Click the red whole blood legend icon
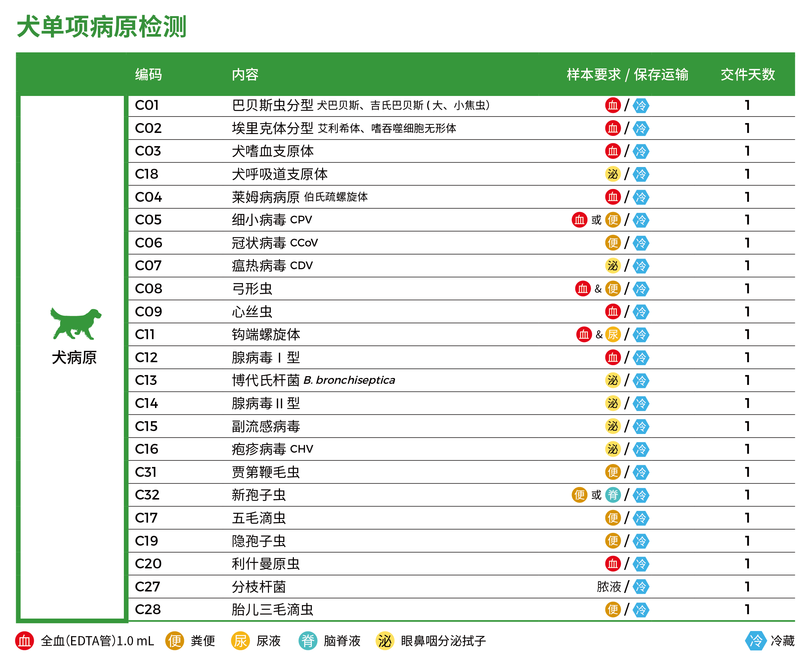 pyautogui.click(x=25, y=641)
